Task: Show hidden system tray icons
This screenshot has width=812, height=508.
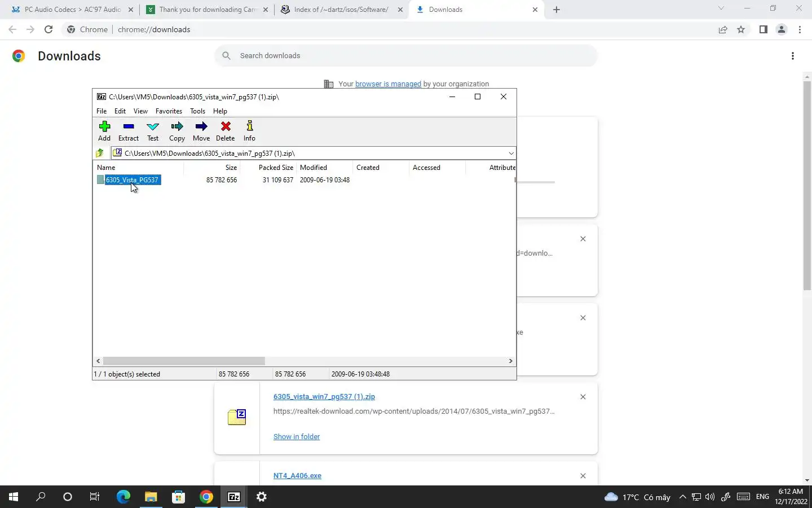Action: 682,497
